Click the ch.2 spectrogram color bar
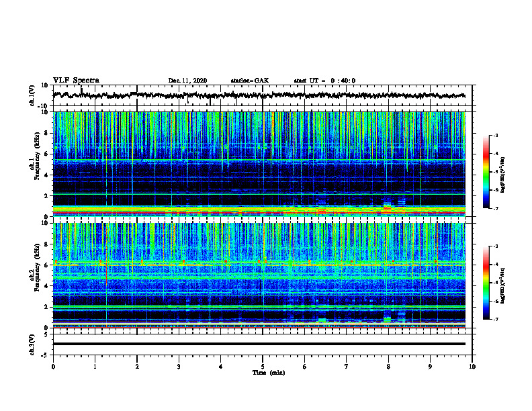Screen dimensions: 532x411 click(x=486, y=283)
